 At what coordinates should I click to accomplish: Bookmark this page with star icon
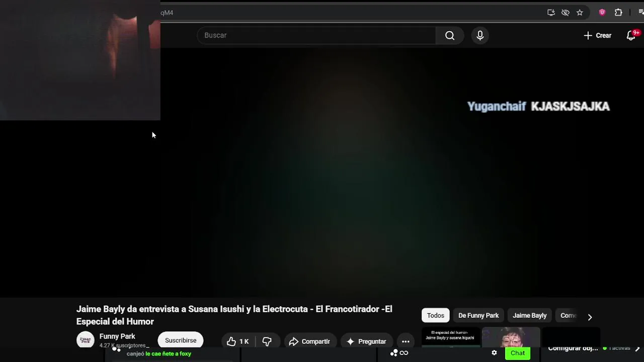pyautogui.click(x=580, y=13)
